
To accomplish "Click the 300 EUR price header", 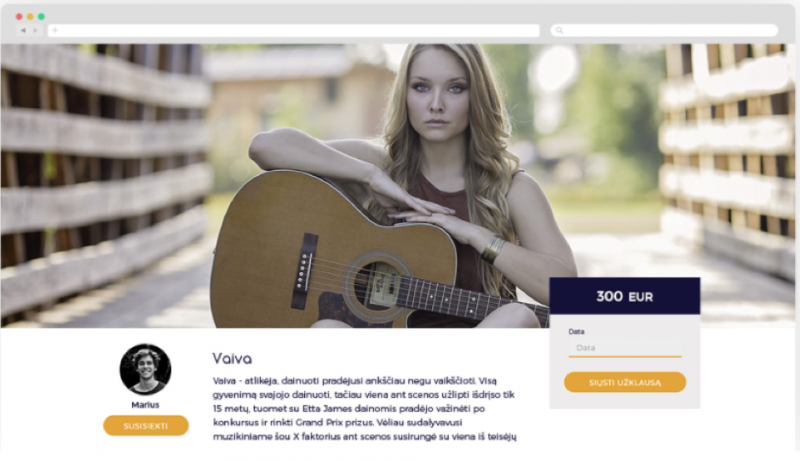I will click(624, 296).
